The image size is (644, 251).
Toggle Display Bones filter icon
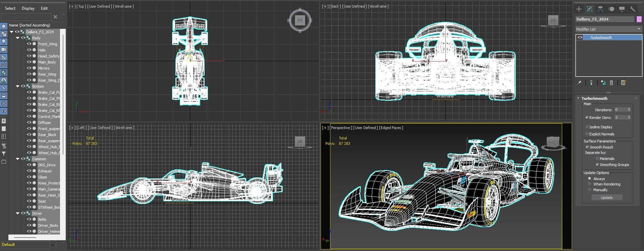[4, 88]
